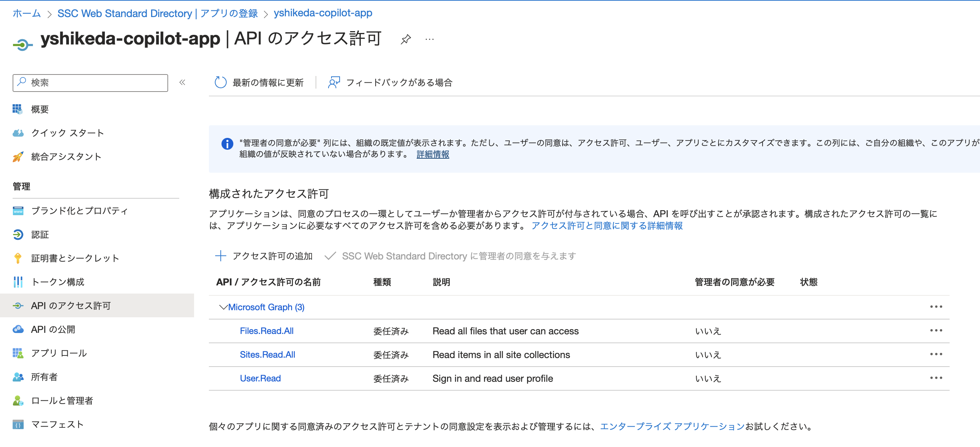Viewport: 980px width, 447px height.
Task: Open ブランド化とプロパティ settings
Action: pos(79,211)
